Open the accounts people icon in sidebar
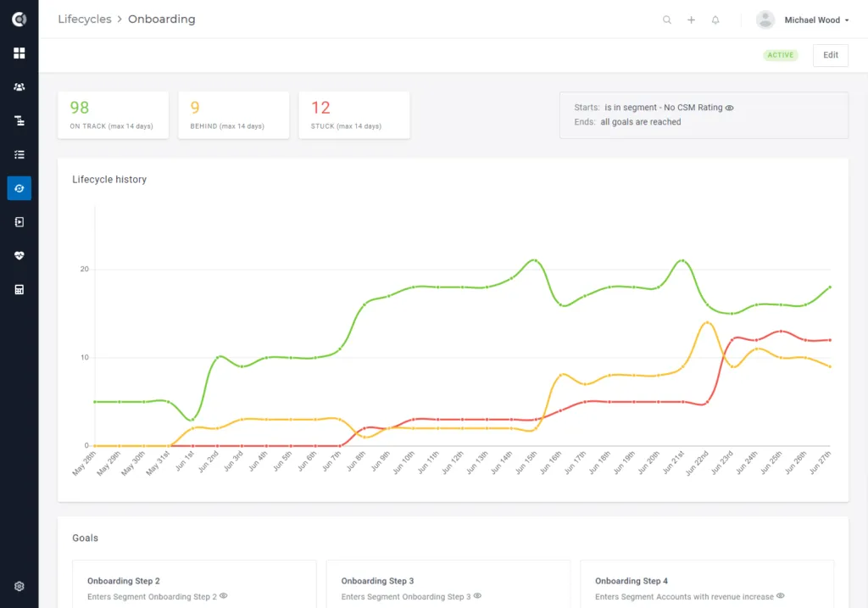The image size is (868, 608). point(19,87)
